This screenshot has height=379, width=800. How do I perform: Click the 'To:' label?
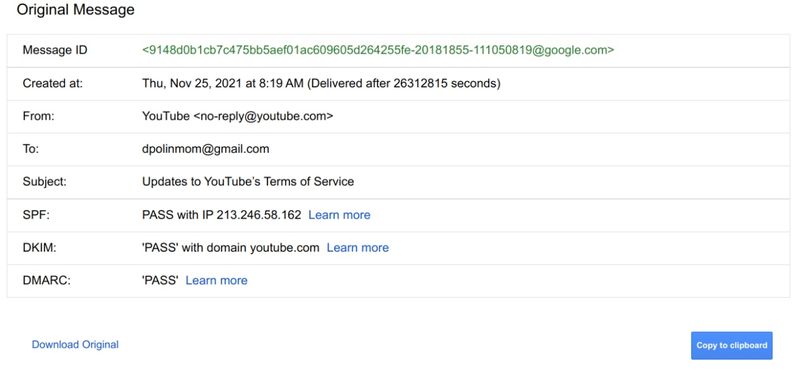31,149
